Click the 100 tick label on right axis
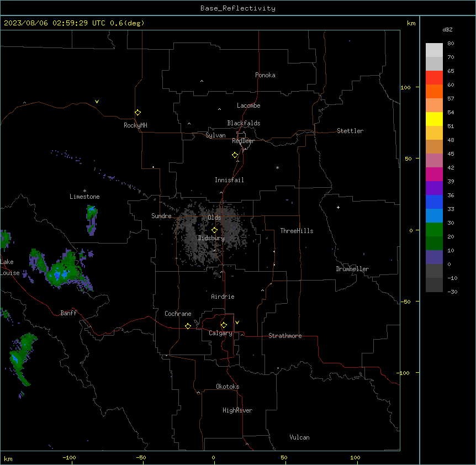476x465 pixels. [x=405, y=87]
